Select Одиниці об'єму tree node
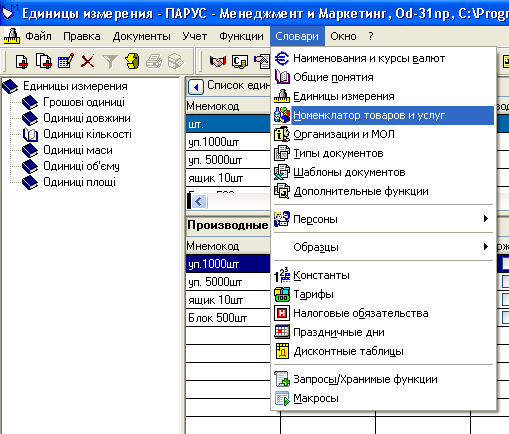This screenshot has width=509, height=434. (81, 166)
